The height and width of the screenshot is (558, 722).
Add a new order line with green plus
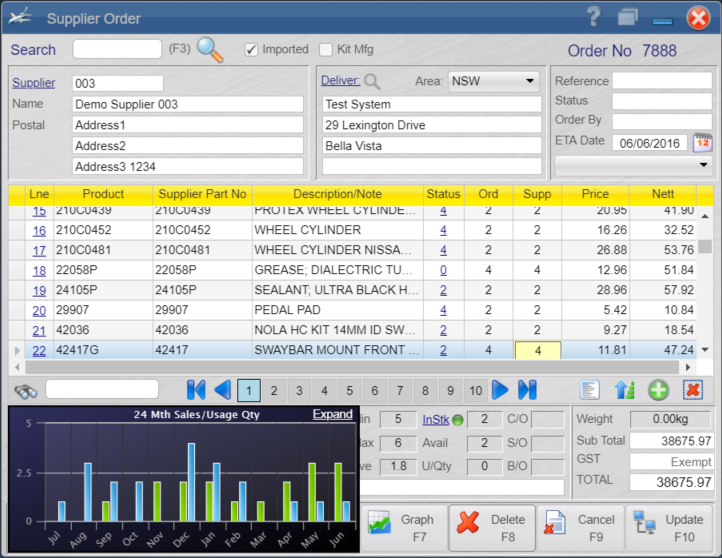tap(658, 390)
